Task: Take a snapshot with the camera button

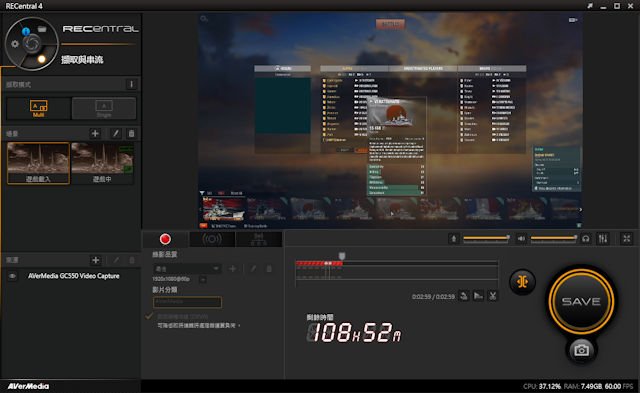Action: pyautogui.click(x=581, y=350)
